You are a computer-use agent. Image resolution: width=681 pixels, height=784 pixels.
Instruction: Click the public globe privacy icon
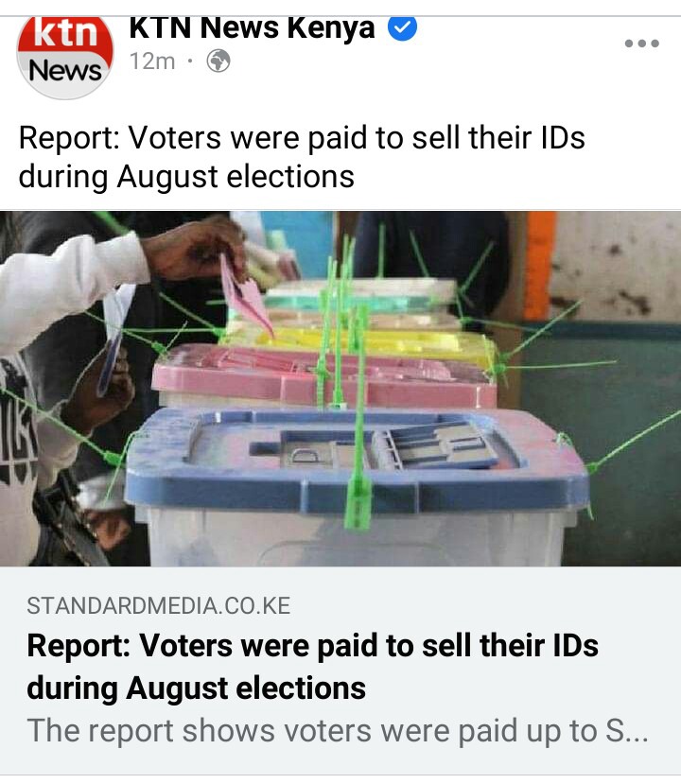click(218, 61)
